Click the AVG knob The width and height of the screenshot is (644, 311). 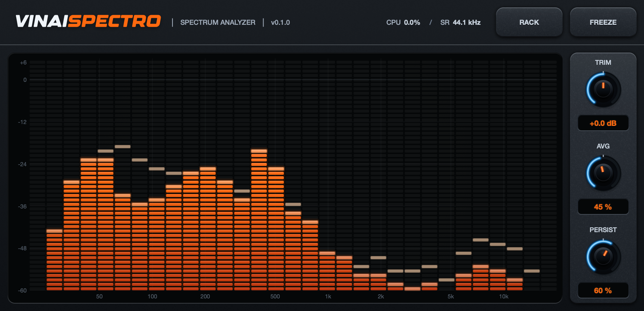[603, 173]
